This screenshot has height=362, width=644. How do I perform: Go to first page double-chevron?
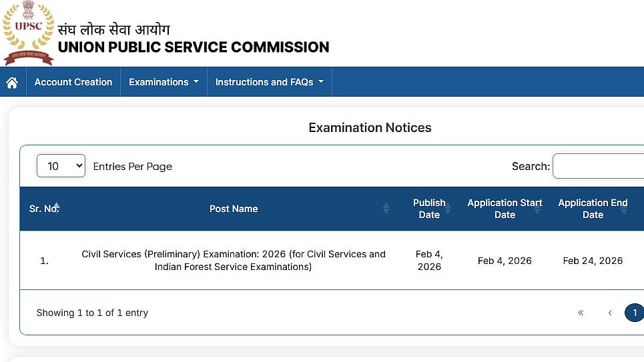tap(581, 313)
